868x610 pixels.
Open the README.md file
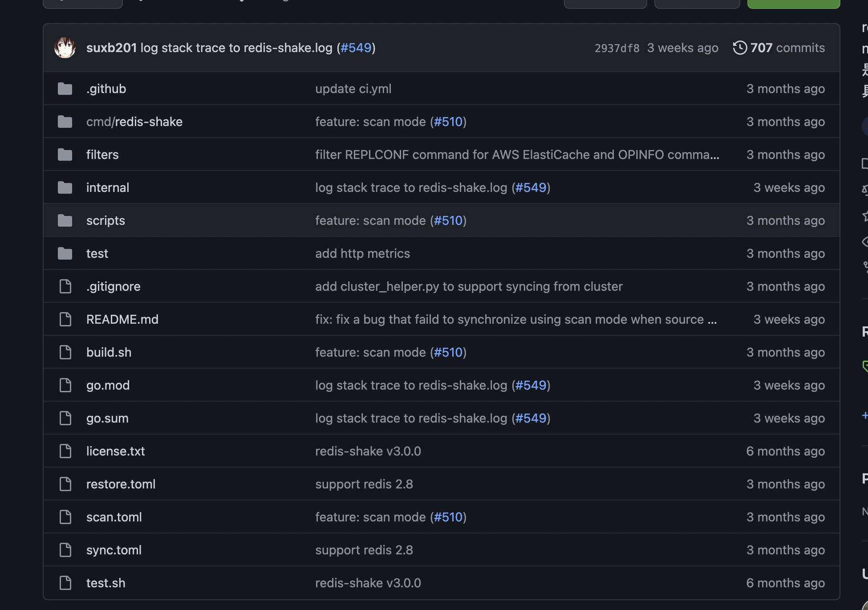coord(122,318)
